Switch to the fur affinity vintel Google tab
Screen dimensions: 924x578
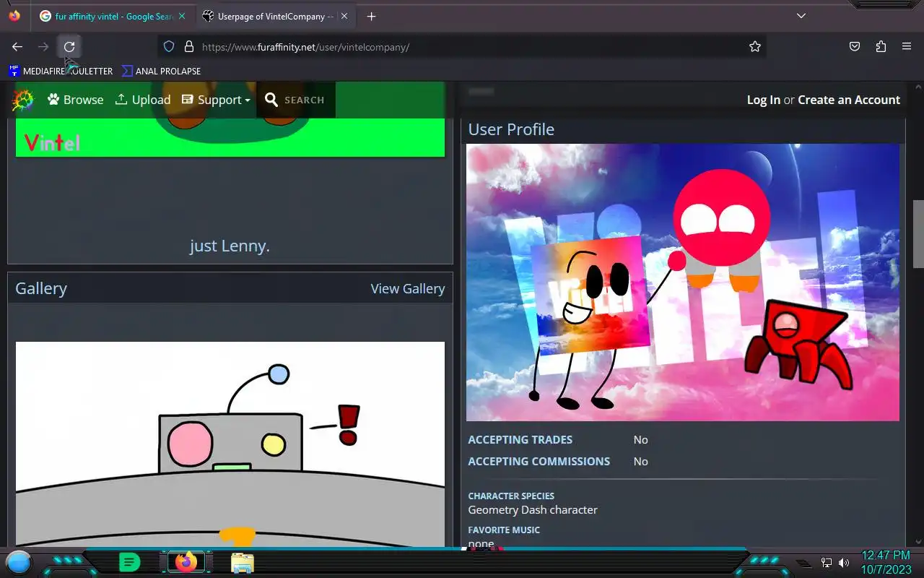click(113, 16)
